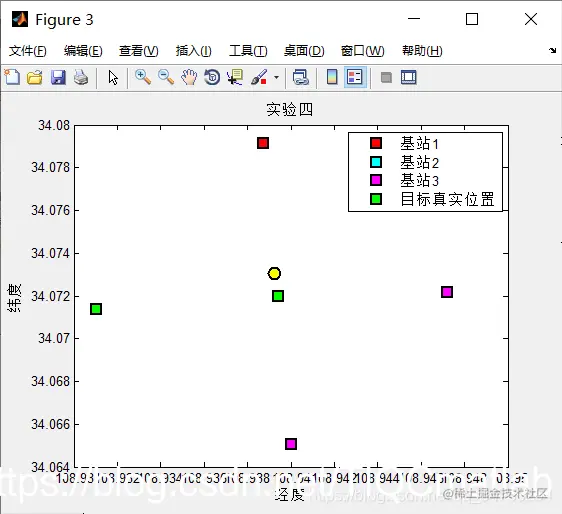Toggle the Insert Legend toolbar button
The height and width of the screenshot is (514, 562).
[355, 77]
